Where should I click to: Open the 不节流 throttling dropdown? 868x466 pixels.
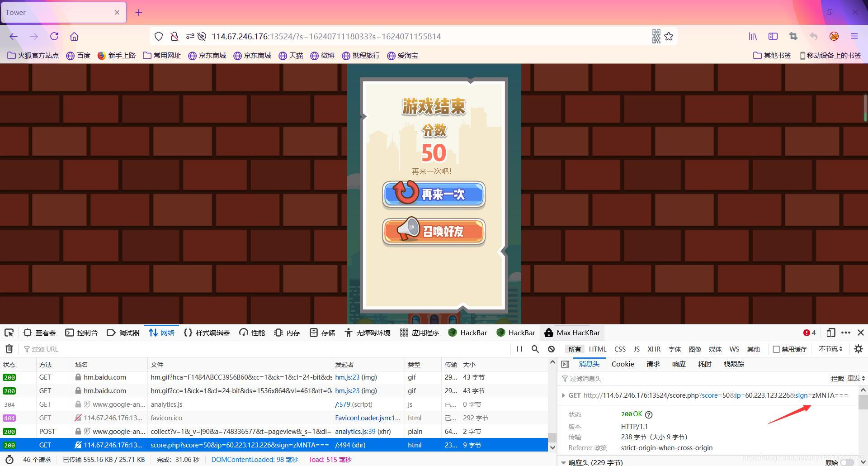830,349
